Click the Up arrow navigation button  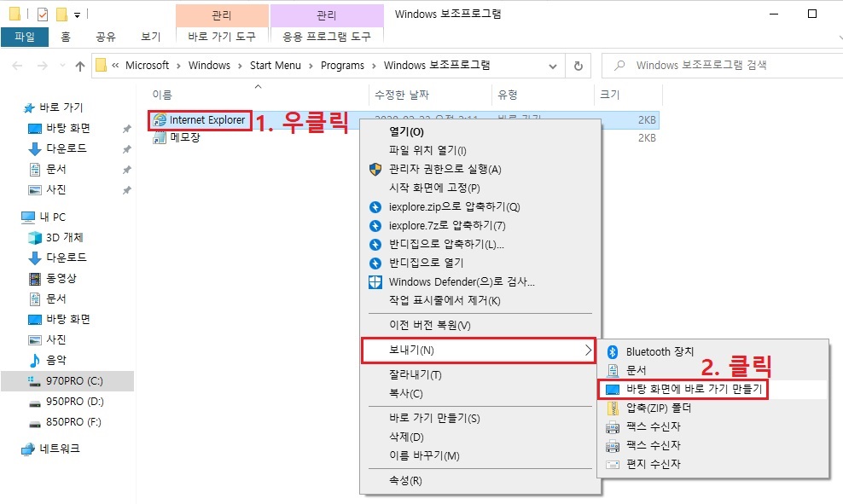click(80, 66)
